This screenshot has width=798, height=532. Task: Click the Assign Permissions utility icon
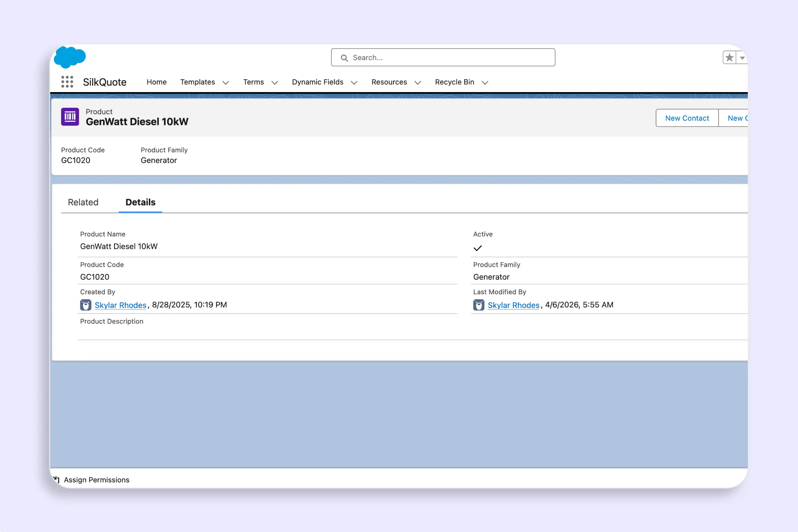coord(57,479)
